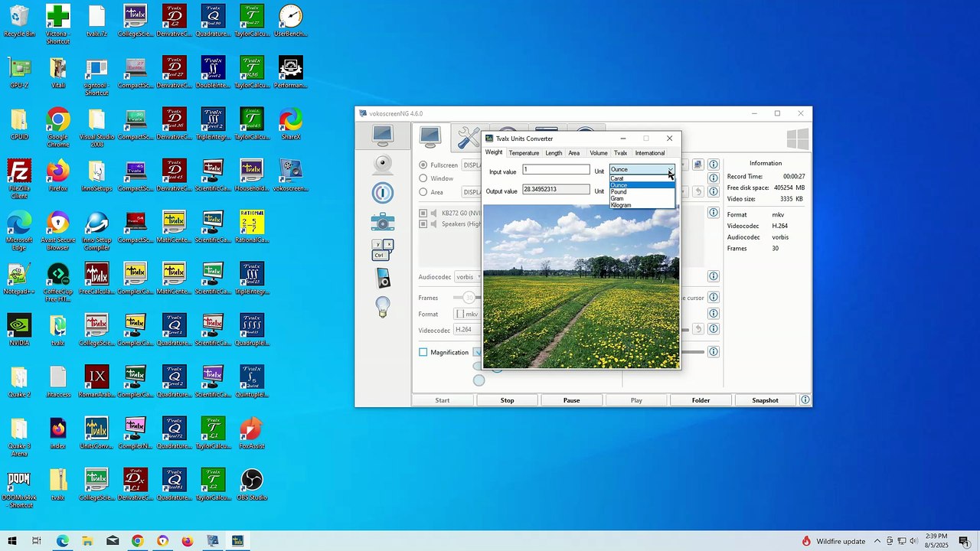
Task: Choose highlighted Ounce in the unit list
Action: pyautogui.click(x=642, y=185)
